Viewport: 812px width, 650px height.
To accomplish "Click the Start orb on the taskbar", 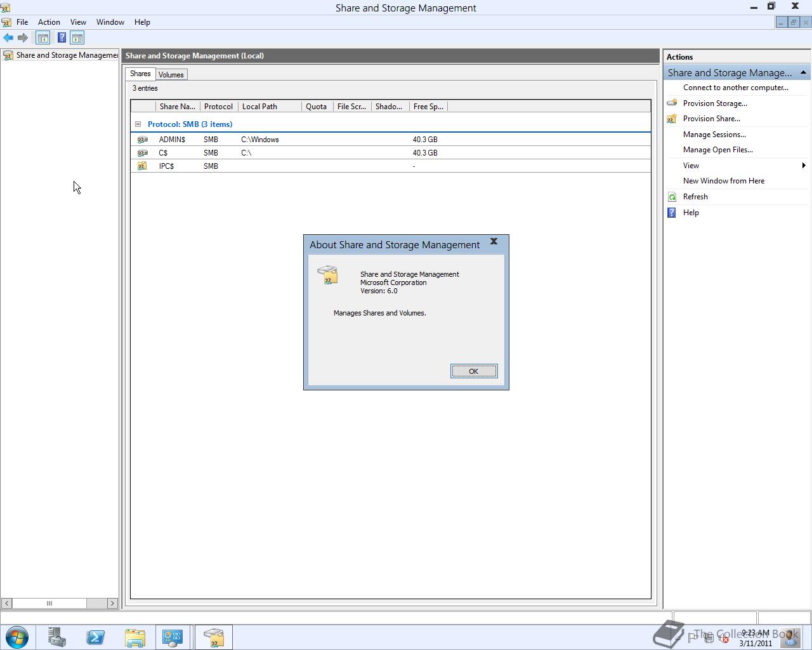I will pos(16,637).
